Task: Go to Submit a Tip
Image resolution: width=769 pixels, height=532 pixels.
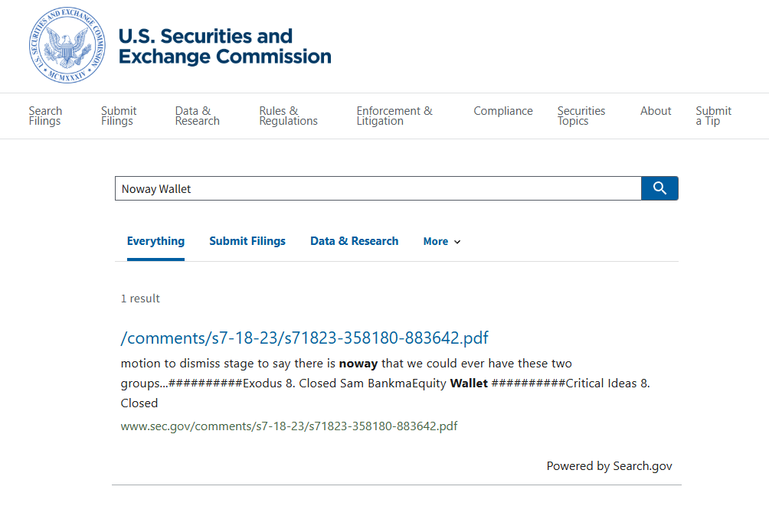Action: pyautogui.click(x=713, y=116)
